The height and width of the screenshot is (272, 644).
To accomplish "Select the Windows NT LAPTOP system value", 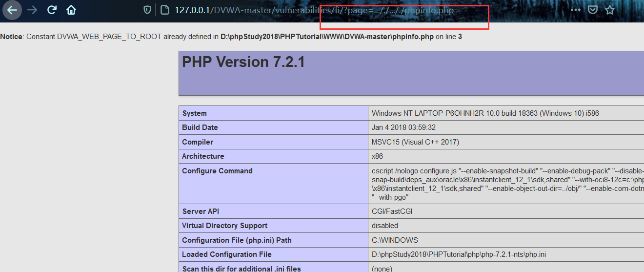I will coord(485,113).
